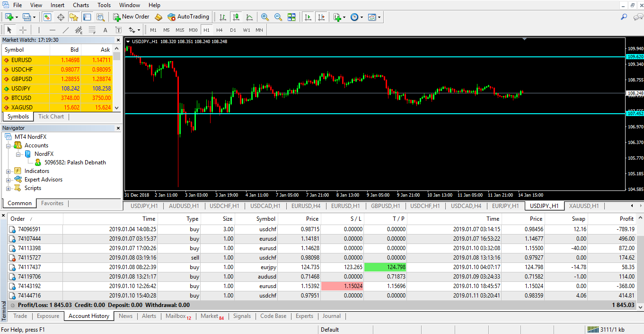This screenshot has width=644, height=334.
Task: Switch to the XAUUSD,H1 chart tab
Action: [583, 206]
